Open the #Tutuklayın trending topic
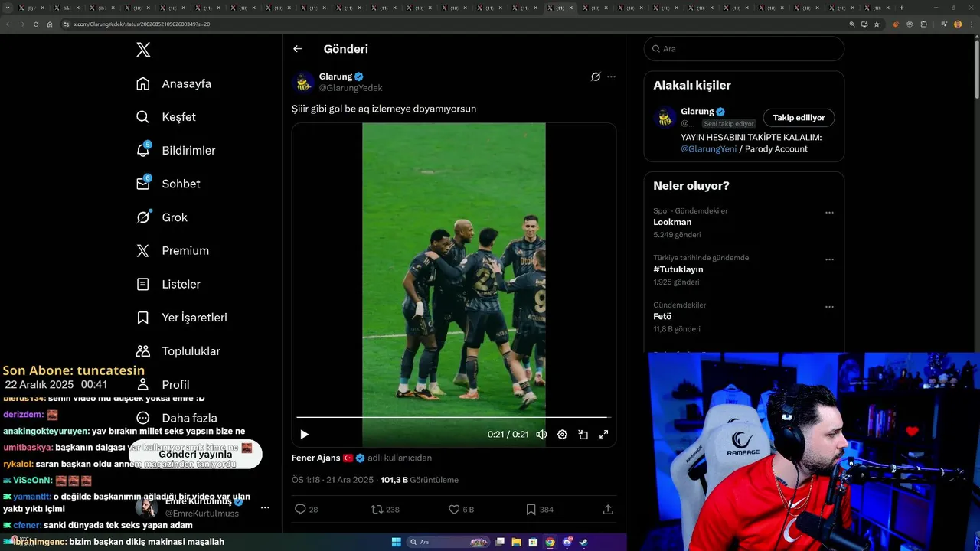 (x=678, y=269)
